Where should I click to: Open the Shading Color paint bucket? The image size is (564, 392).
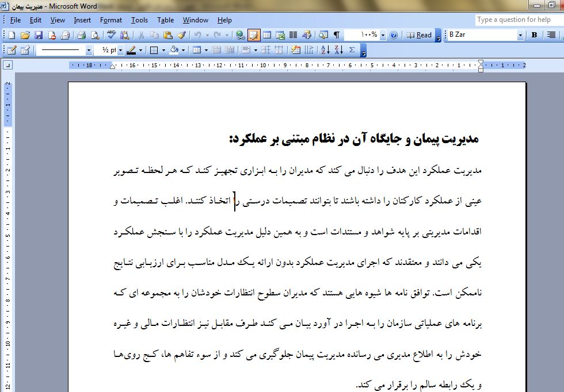(x=174, y=50)
